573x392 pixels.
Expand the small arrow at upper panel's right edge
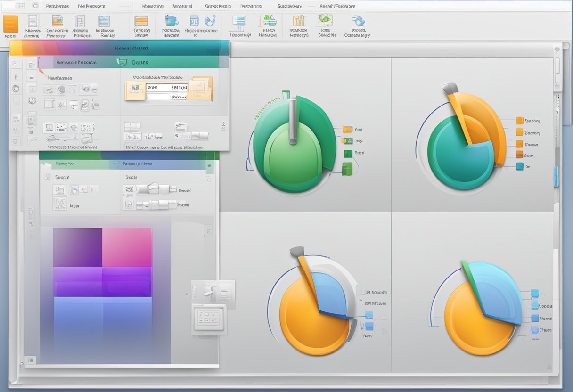pos(223,125)
